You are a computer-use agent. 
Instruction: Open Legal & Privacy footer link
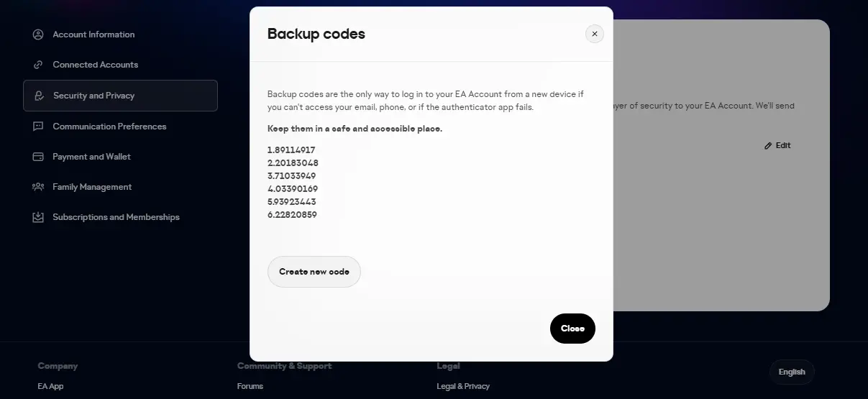click(x=463, y=386)
